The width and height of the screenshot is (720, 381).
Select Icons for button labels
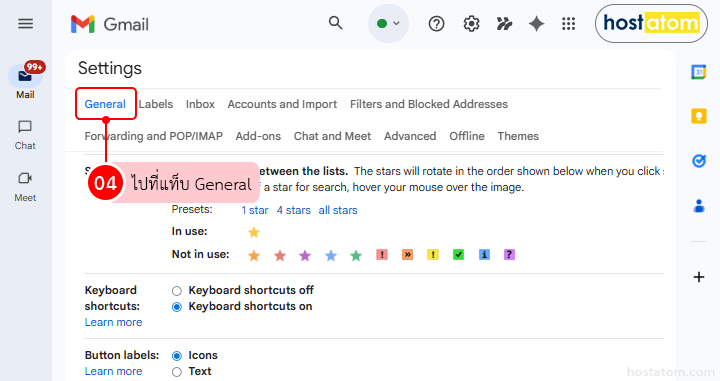[x=177, y=356]
